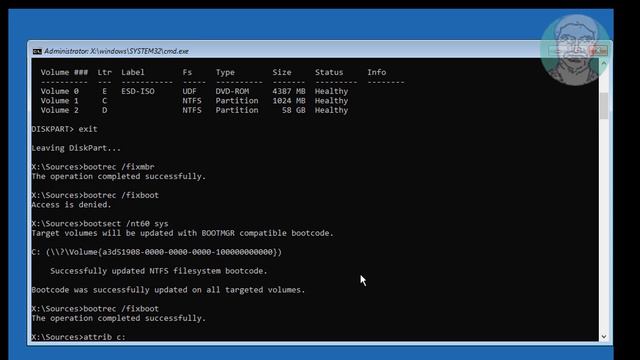Click the 'Volume 0' row name
Viewport: 640px width, 360px height.
60,91
